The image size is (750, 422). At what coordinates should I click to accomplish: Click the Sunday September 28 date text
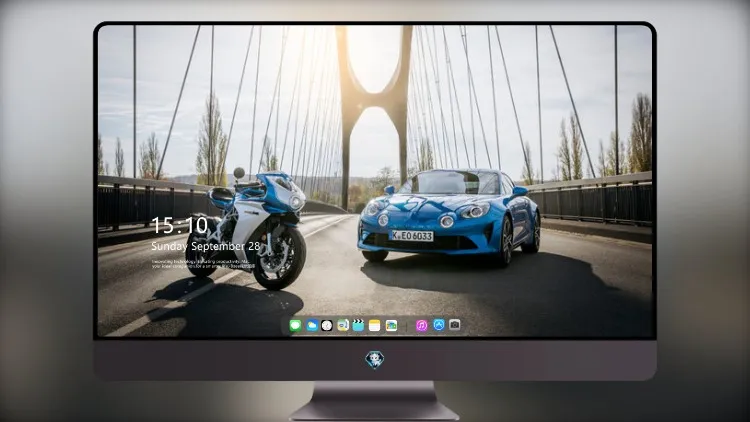pyautogui.click(x=206, y=246)
